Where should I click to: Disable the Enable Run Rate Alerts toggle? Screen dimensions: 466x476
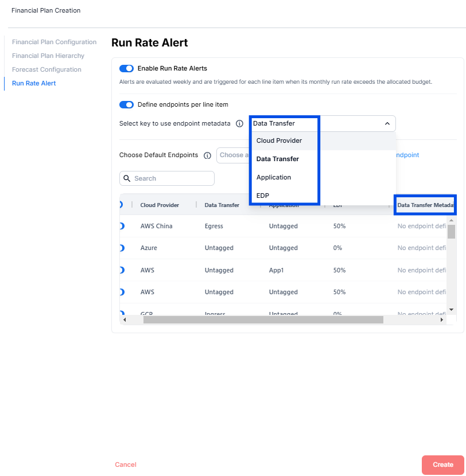pos(126,69)
